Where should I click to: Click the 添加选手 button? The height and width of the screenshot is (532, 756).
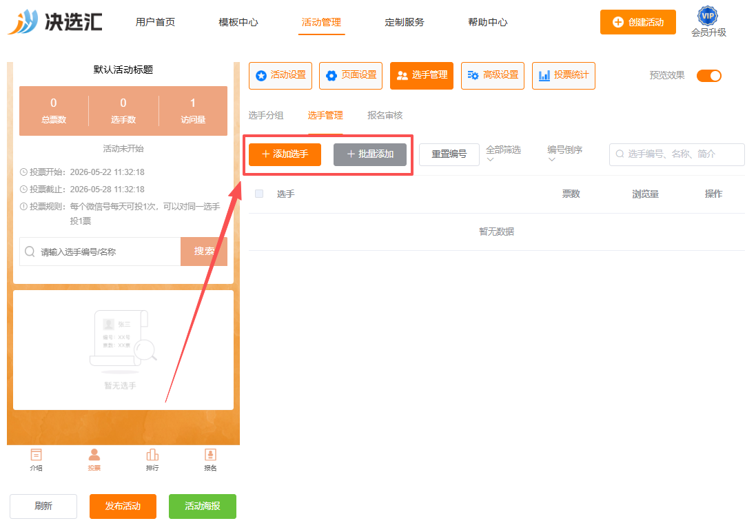point(285,154)
